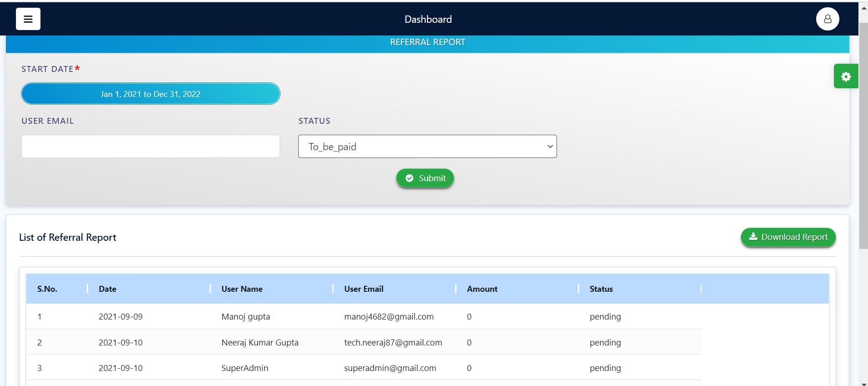Viewport: 868px width, 386px height.
Task: Click scrollbar up arrow
Action: click(863, 8)
